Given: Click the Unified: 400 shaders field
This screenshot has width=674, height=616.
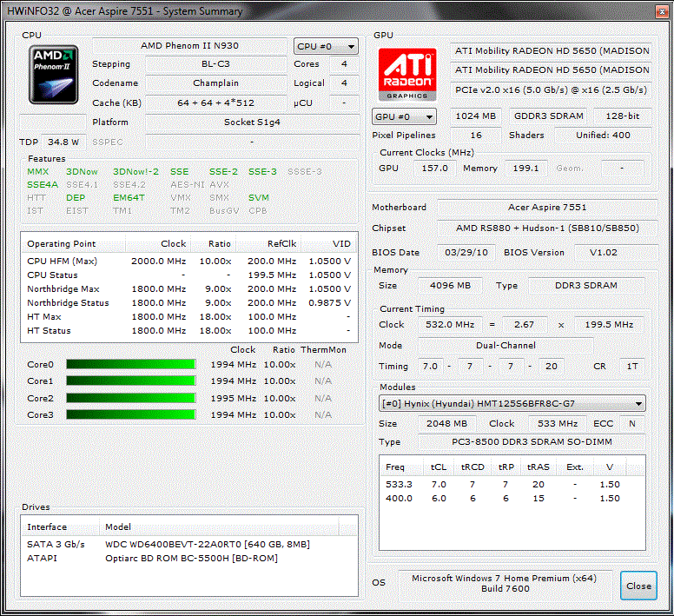Looking at the screenshot, I should pos(603,136).
